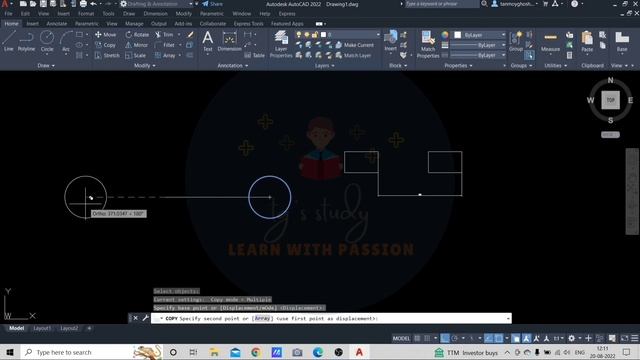Expand the Layers panel

tap(324, 65)
